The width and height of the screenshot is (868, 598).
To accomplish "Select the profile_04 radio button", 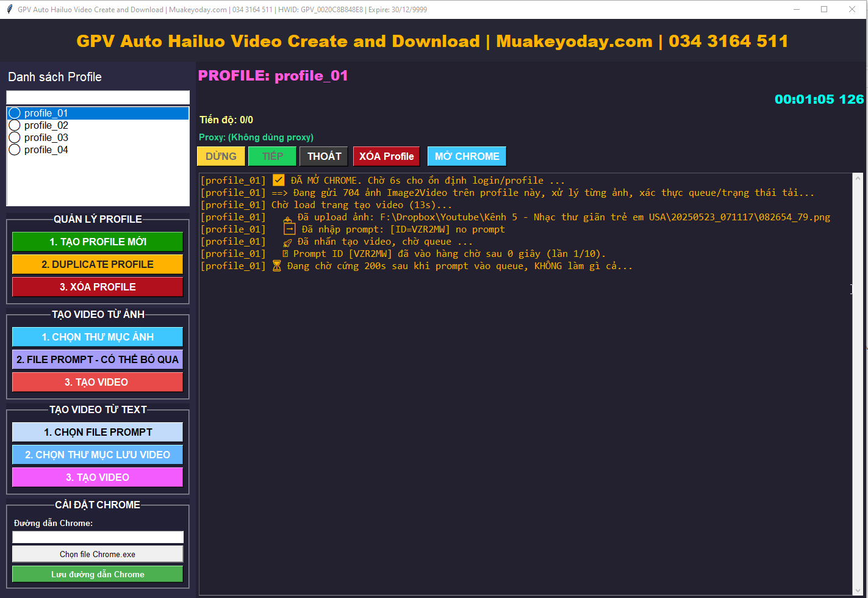I will [15, 149].
